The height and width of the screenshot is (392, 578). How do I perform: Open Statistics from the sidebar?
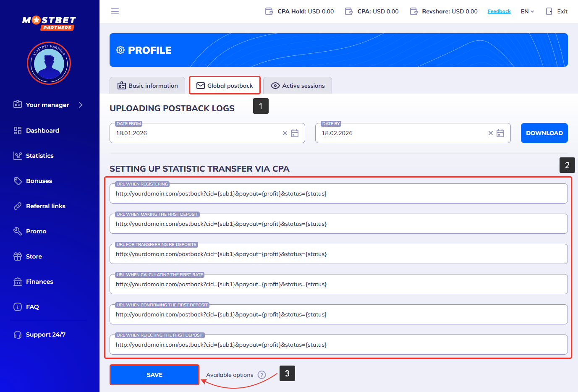(x=39, y=156)
